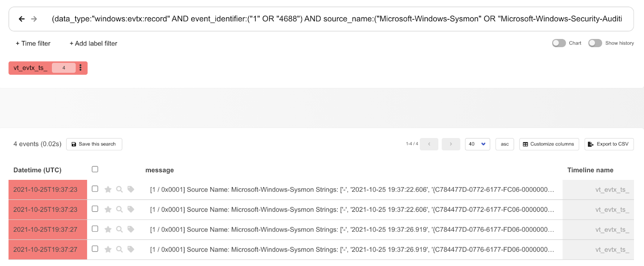This screenshot has height=266, width=644.
Task: Open second event message with 19:37:22.606
Action: (x=352, y=210)
